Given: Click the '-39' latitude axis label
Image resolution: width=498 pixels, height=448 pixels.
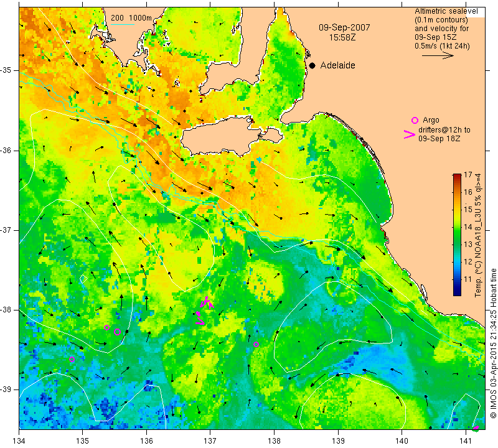Looking at the screenshot, I should pyautogui.click(x=6, y=390).
